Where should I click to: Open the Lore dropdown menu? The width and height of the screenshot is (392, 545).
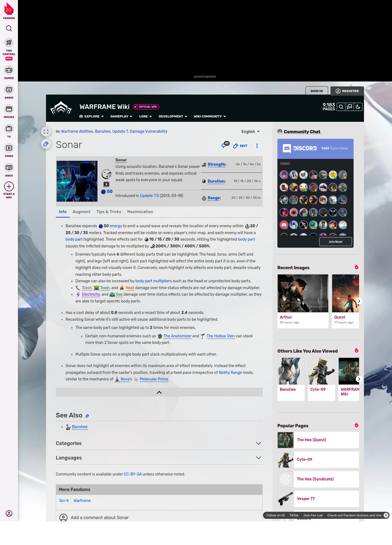[x=145, y=116]
